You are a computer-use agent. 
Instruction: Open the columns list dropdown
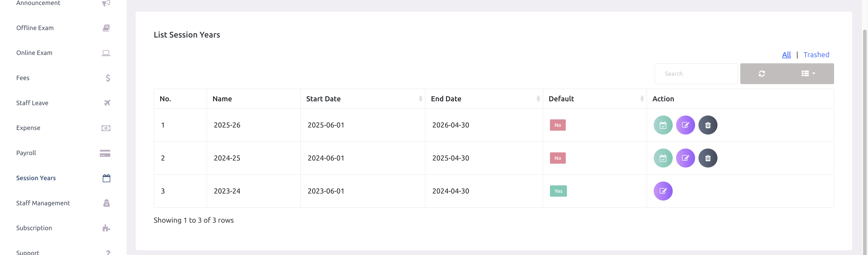coord(808,74)
